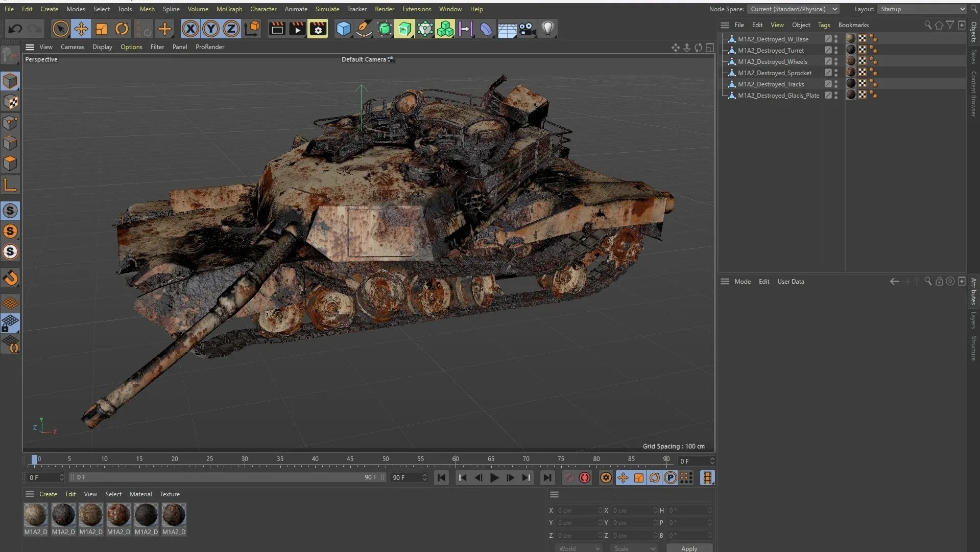Toggle X axis lock
Viewport: 980px width, 552px height.
[190, 29]
